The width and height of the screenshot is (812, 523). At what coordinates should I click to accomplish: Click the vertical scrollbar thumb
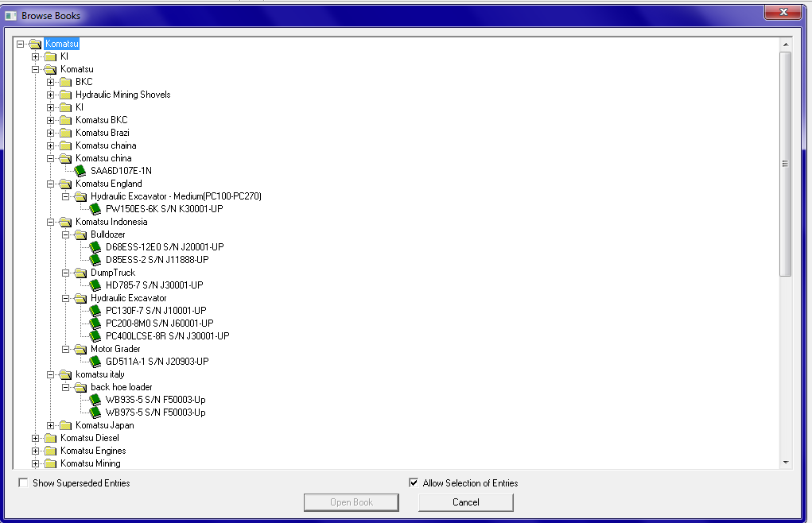[x=786, y=164]
